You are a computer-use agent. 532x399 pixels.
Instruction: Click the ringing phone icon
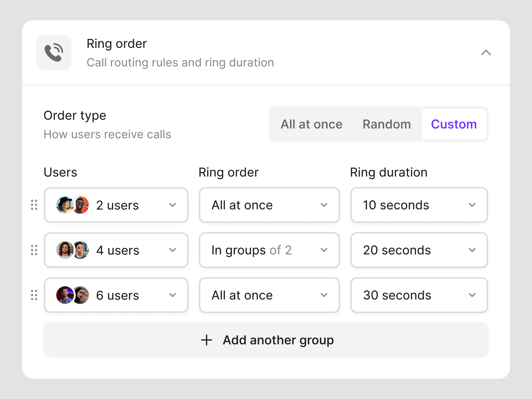[x=54, y=53]
